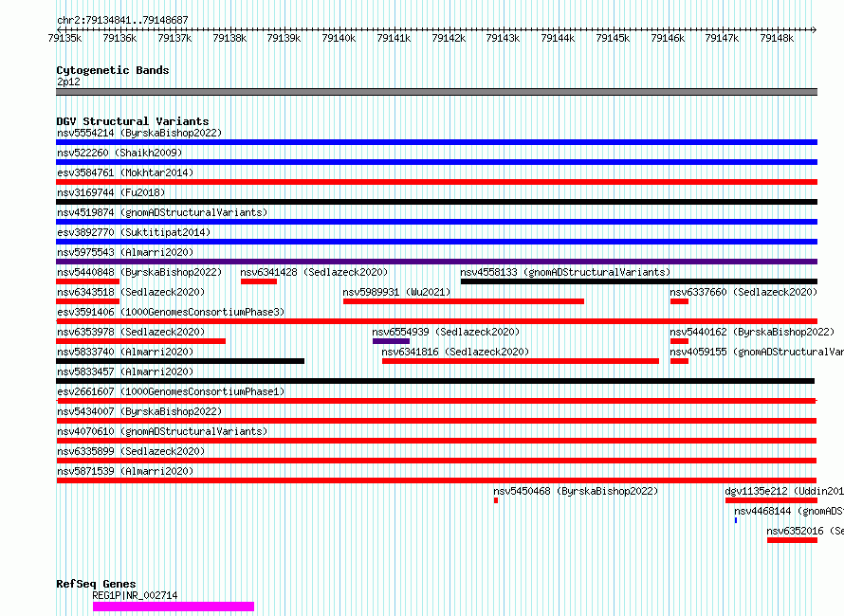The height and width of the screenshot is (616, 844).
Task: Click the 79148k ruler position
Action: pos(777,38)
